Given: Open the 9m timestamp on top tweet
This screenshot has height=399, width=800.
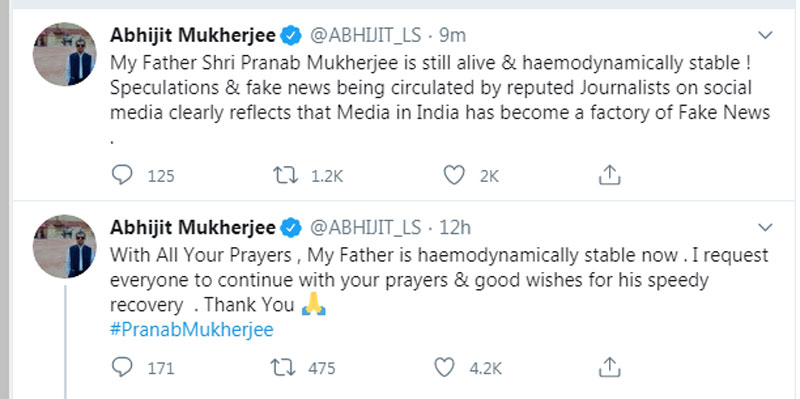Looking at the screenshot, I should 453,36.
